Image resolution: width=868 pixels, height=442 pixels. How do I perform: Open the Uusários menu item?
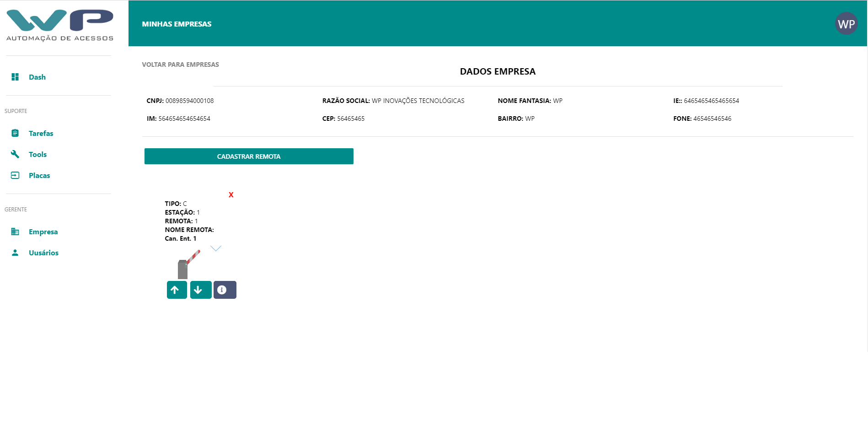[x=43, y=253]
